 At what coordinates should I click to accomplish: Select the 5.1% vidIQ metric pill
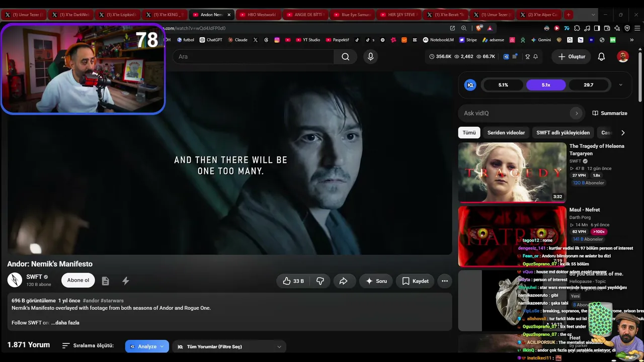(503, 85)
